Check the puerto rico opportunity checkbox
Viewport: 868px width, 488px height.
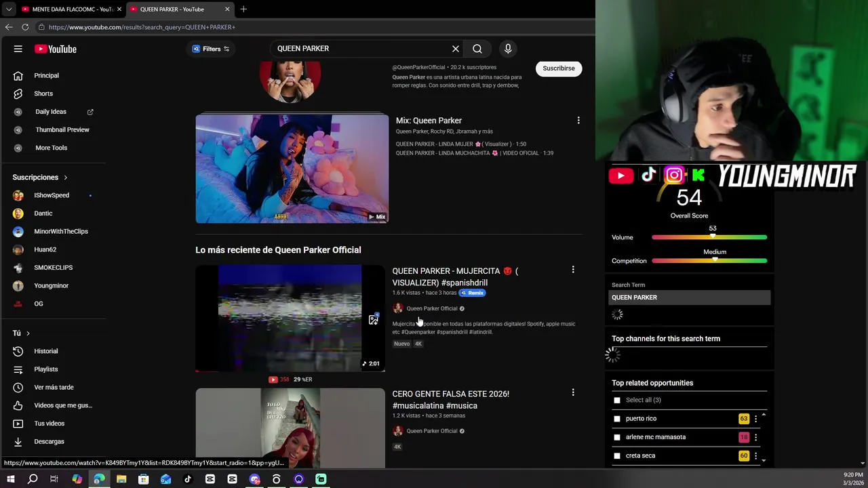(x=617, y=419)
